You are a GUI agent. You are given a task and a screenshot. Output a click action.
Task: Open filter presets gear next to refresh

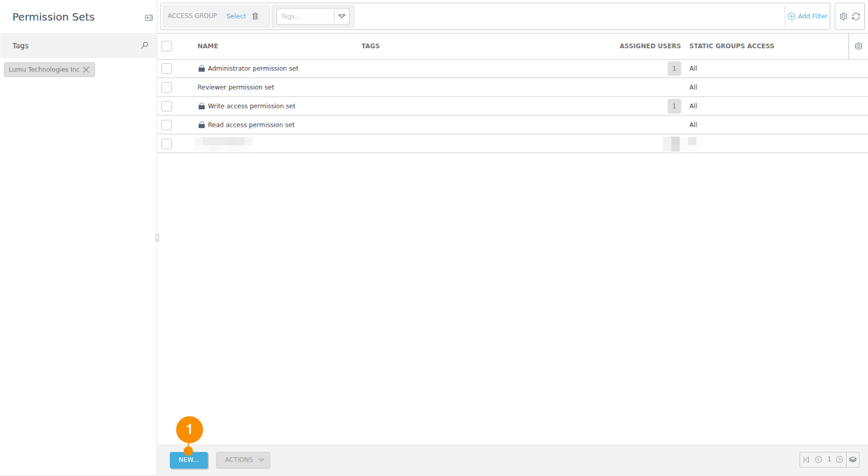click(844, 16)
